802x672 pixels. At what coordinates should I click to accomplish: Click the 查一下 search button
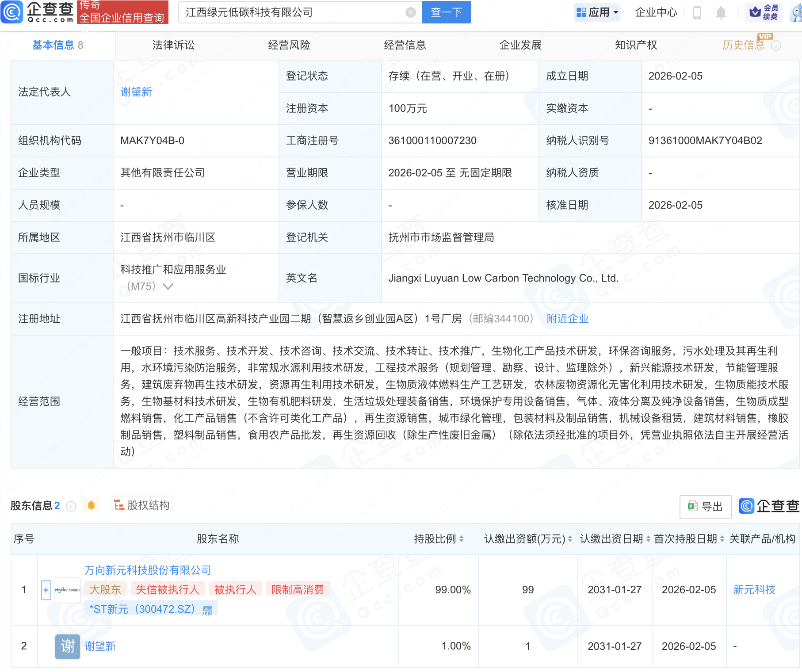click(446, 12)
